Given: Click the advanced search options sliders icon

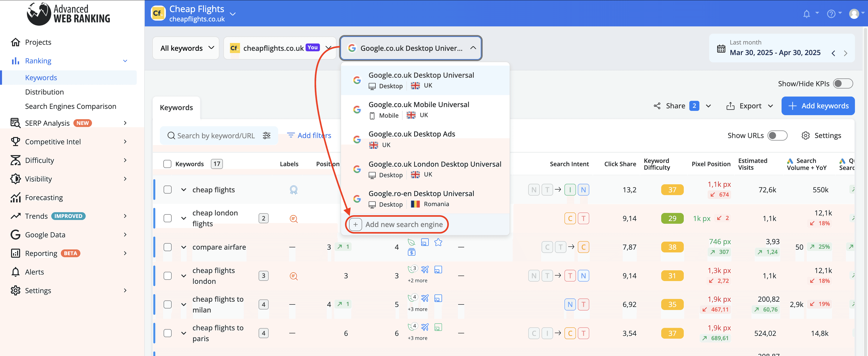Looking at the screenshot, I should (267, 136).
